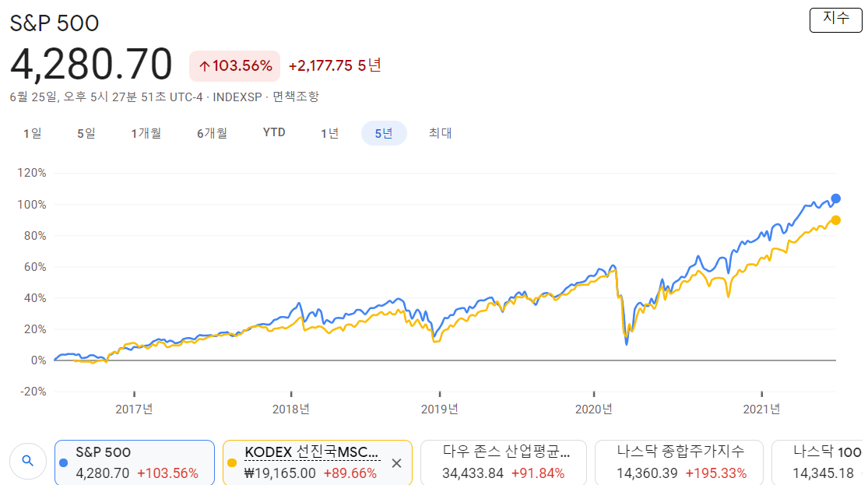
Task: Click the ₩19,165.00 KODEX price
Action: [x=280, y=473]
